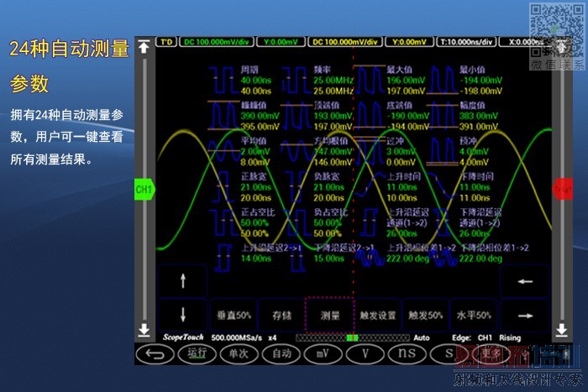This screenshot has height=392, width=588.
Task: Click the 500.000MSa/s sample rate readout
Action: click(236, 338)
